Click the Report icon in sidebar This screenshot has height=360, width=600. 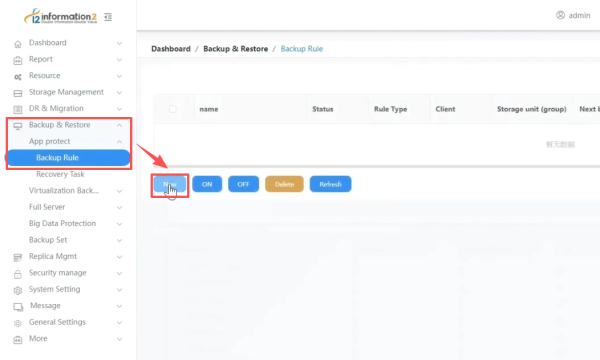click(18, 60)
